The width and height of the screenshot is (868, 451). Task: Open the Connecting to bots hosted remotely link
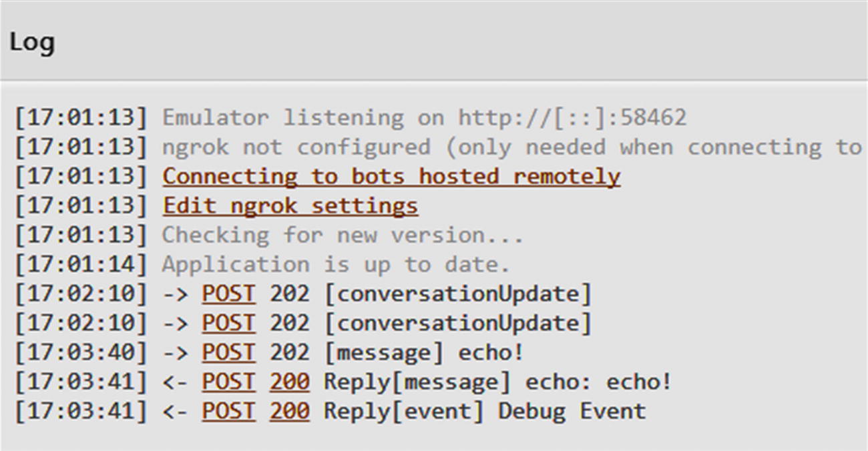click(391, 177)
